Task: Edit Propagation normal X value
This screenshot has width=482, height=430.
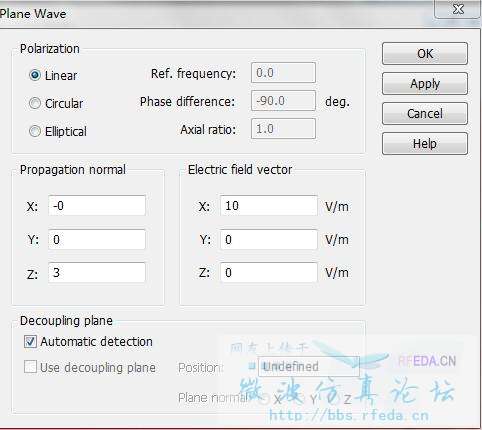Action: tap(97, 206)
